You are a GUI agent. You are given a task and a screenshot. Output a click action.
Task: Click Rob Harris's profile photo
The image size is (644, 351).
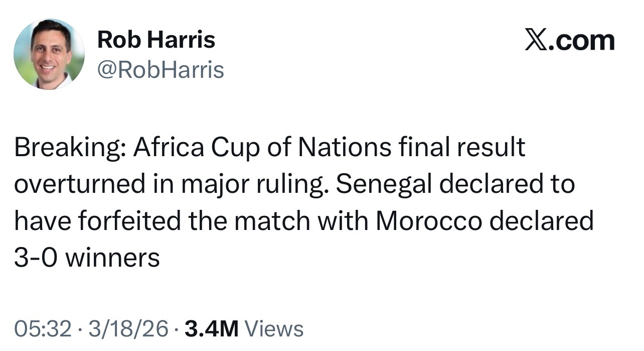point(49,54)
